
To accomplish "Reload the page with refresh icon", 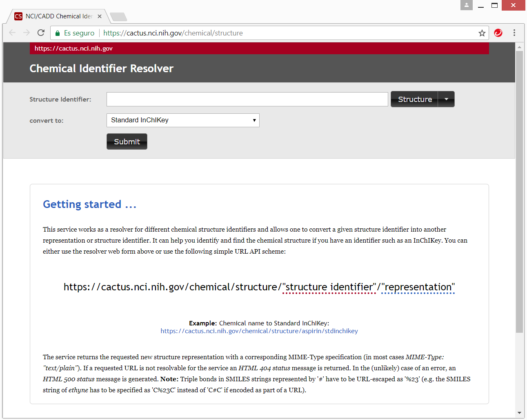I will (x=41, y=33).
